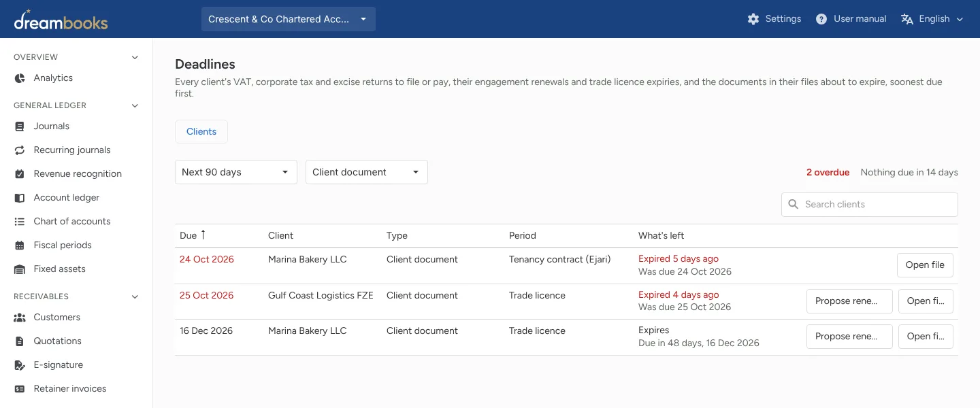Click the Tenancy contract (Ejari) cell
Viewport: 980px width, 408px height.
(x=560, y=260)
